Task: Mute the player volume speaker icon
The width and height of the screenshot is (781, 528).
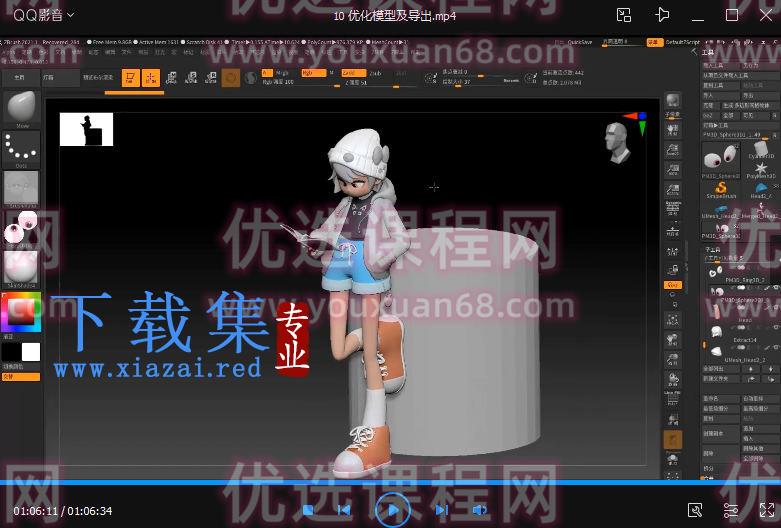Action: point(479,510)
